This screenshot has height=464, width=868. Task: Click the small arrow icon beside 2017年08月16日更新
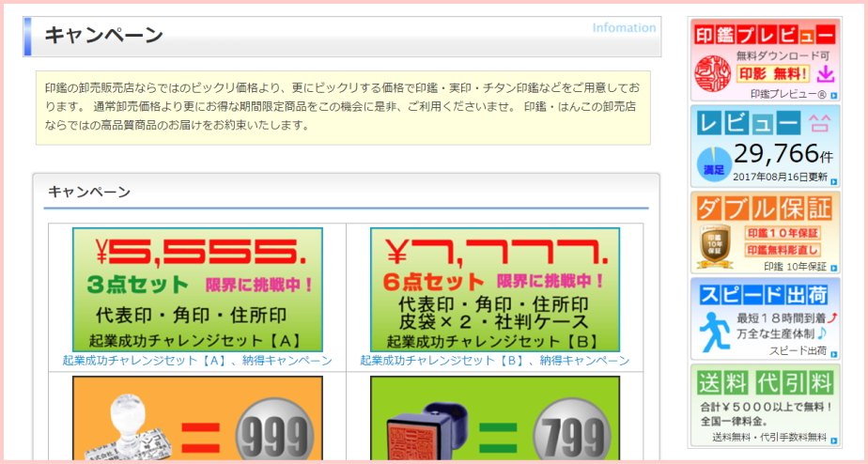(833, 181)
